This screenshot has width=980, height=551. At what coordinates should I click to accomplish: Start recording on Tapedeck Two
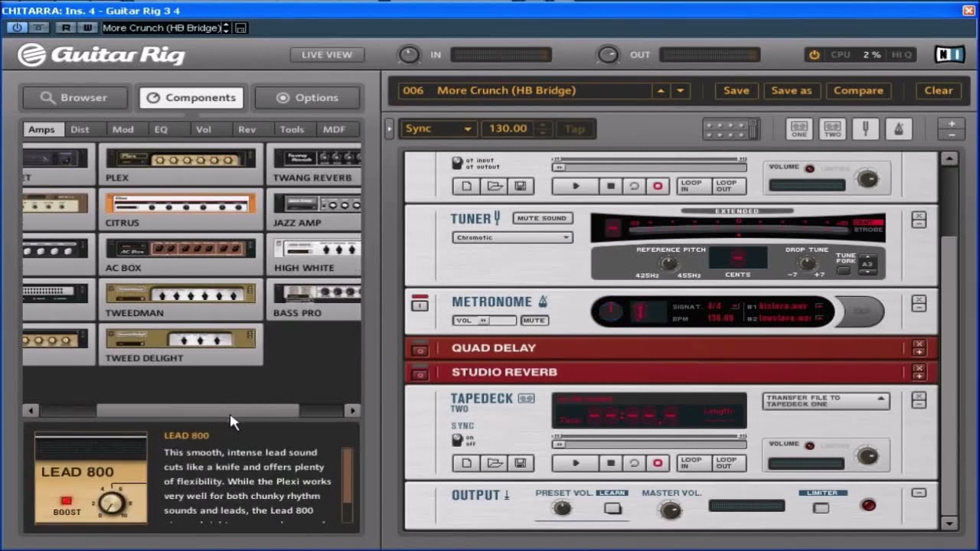pos(657,463)
